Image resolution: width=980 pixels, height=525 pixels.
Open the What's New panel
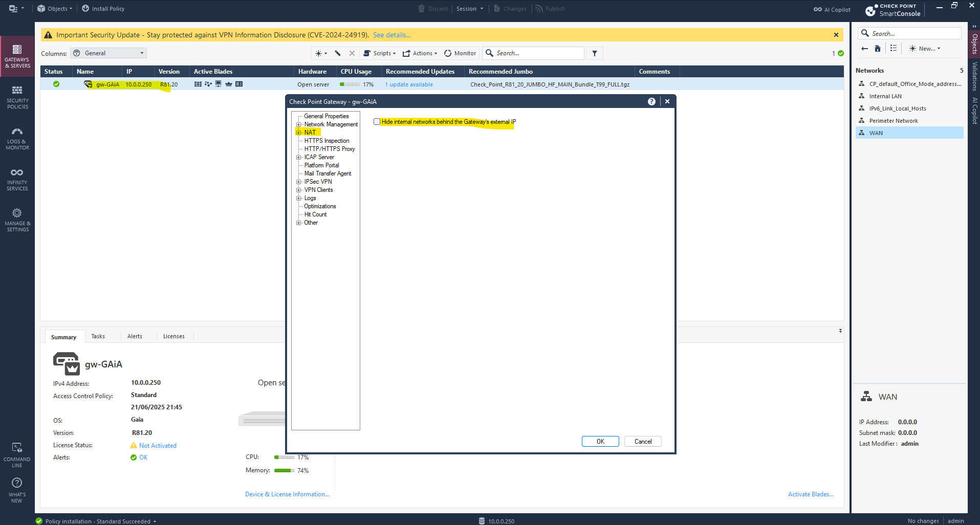click(17, 490)
